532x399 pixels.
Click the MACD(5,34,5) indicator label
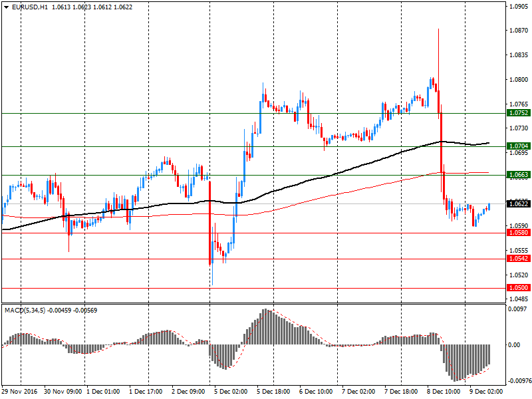point(25,311)
